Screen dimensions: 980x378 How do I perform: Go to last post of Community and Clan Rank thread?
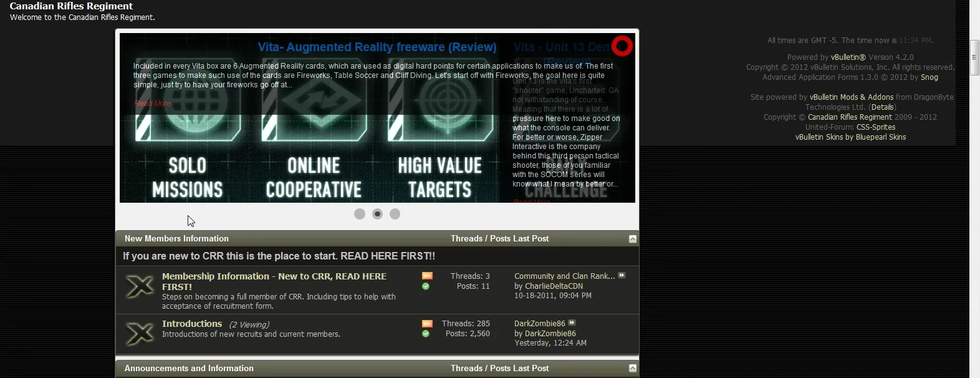622,275
